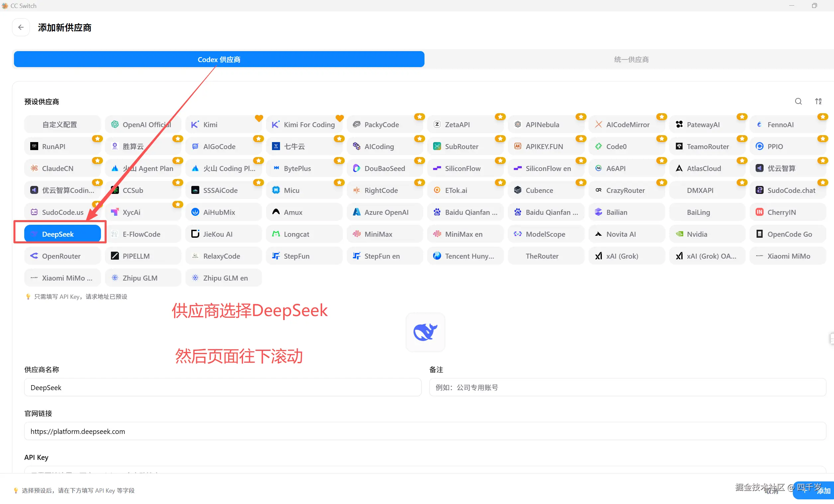Viewport: 834px width, 504px height.
Task: Pick PPIO provider
Action: coord(788,146)
